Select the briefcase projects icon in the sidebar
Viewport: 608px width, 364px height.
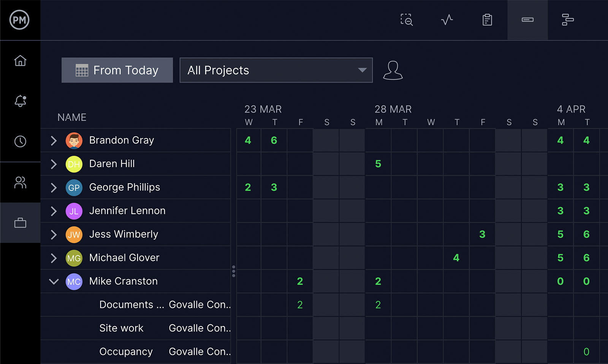[x=20, y=223]
